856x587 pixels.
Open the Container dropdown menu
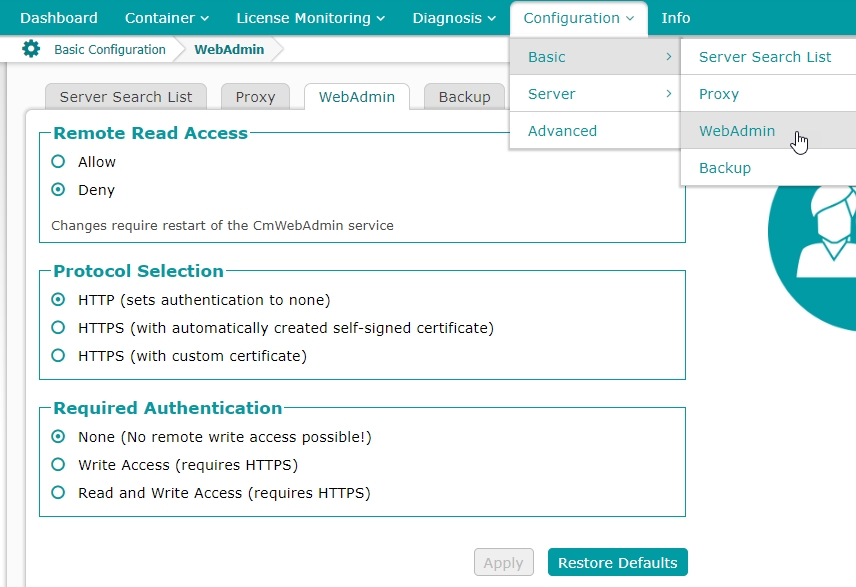point(167,18)
